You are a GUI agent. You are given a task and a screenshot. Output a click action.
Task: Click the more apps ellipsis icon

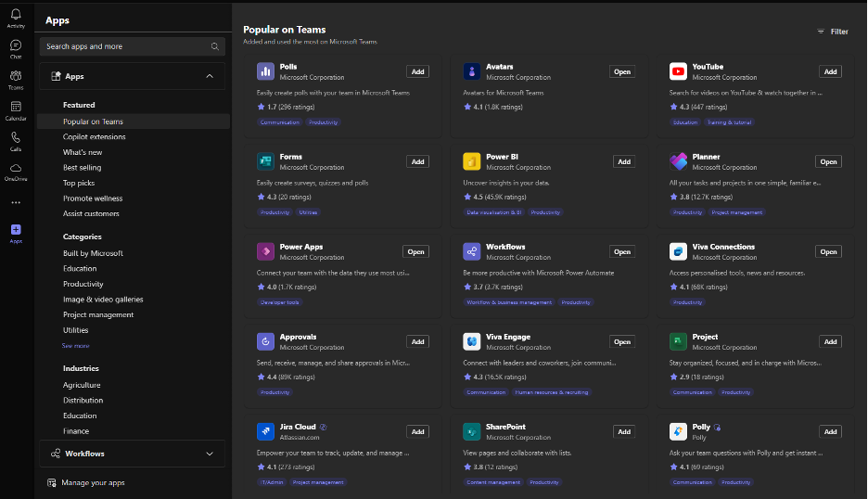click(x=16, y=203)
